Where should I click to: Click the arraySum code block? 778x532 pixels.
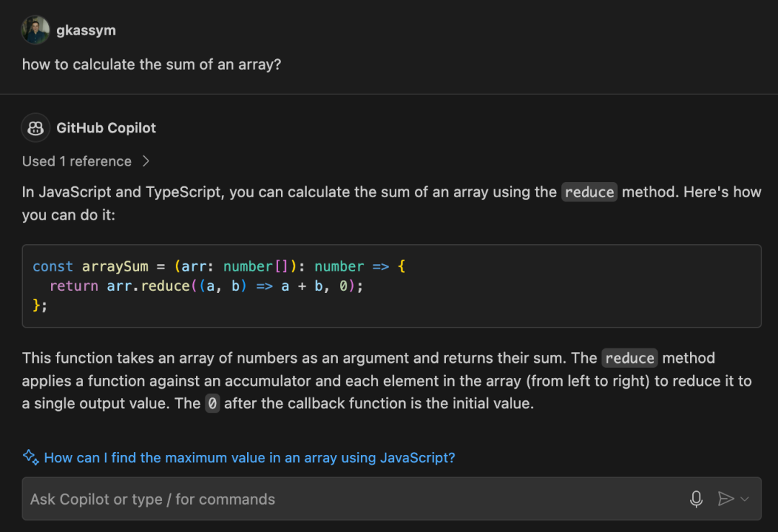pos(391,286)
